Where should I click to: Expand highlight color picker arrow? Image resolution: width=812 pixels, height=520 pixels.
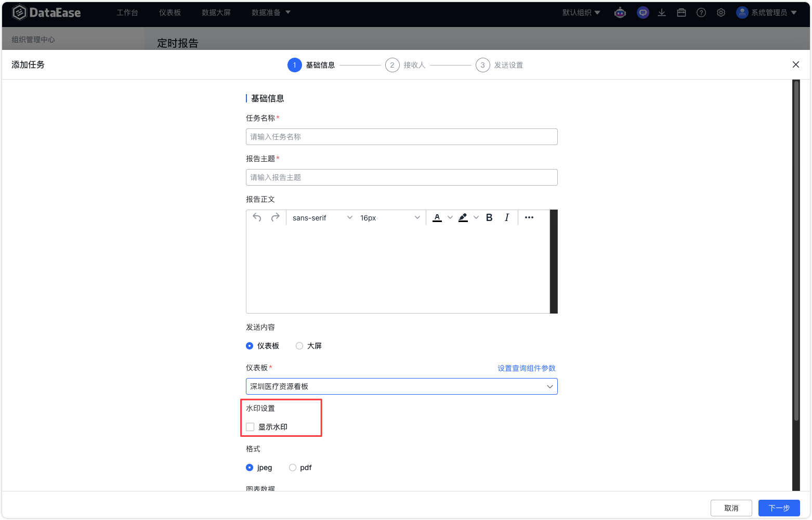coord(476,217)
